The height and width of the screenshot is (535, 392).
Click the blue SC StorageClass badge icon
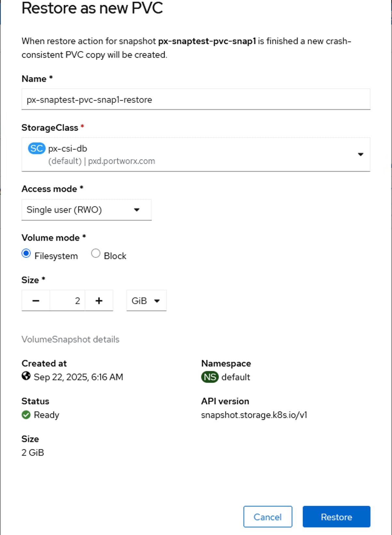(36, 149)
